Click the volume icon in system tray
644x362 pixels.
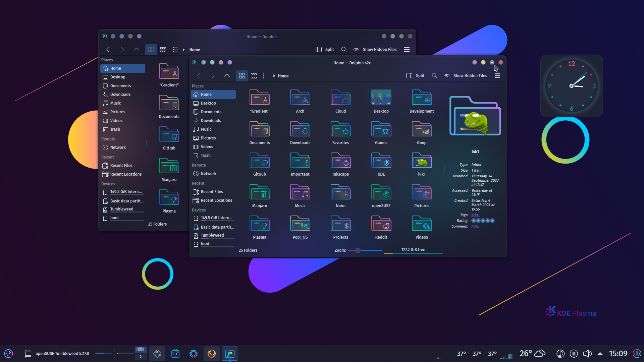pyautogui.click(x=587, y=354)
